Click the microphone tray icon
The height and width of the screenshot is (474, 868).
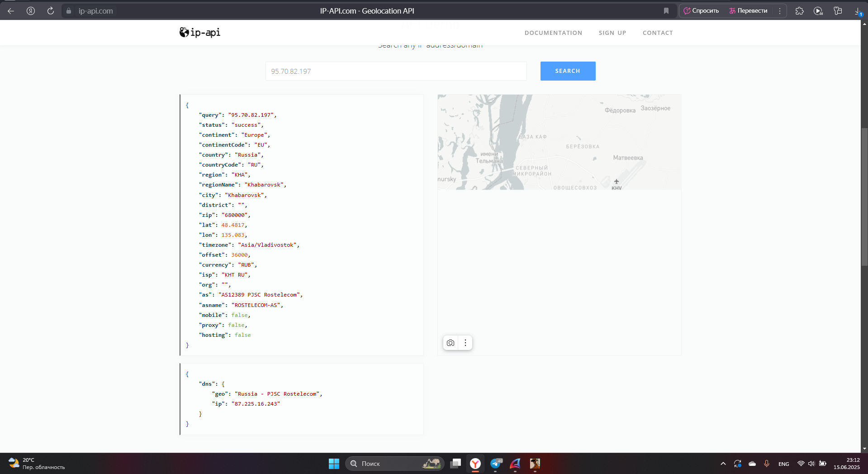[x=767, y=464]
